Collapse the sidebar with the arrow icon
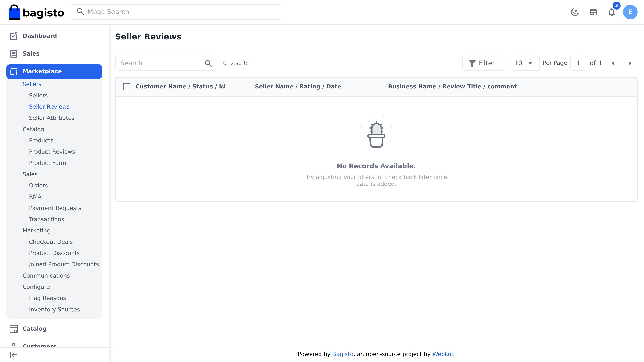644x362 pixels. pos(13,355)
